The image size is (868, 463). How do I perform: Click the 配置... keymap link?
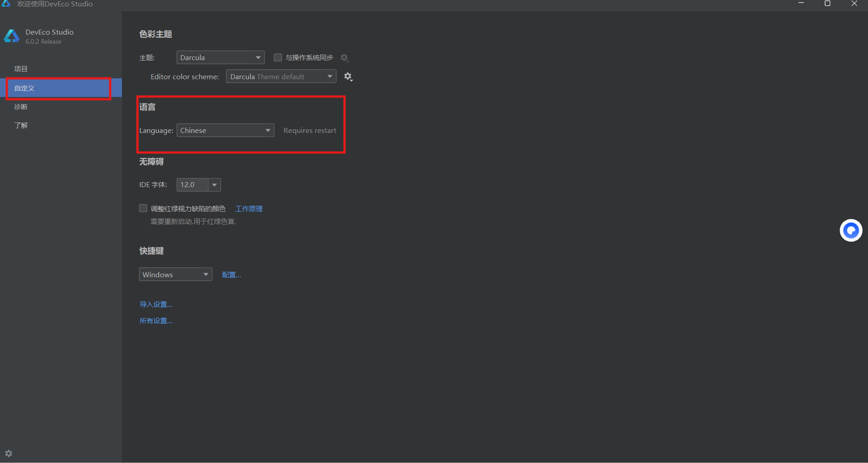coord(232,275)
